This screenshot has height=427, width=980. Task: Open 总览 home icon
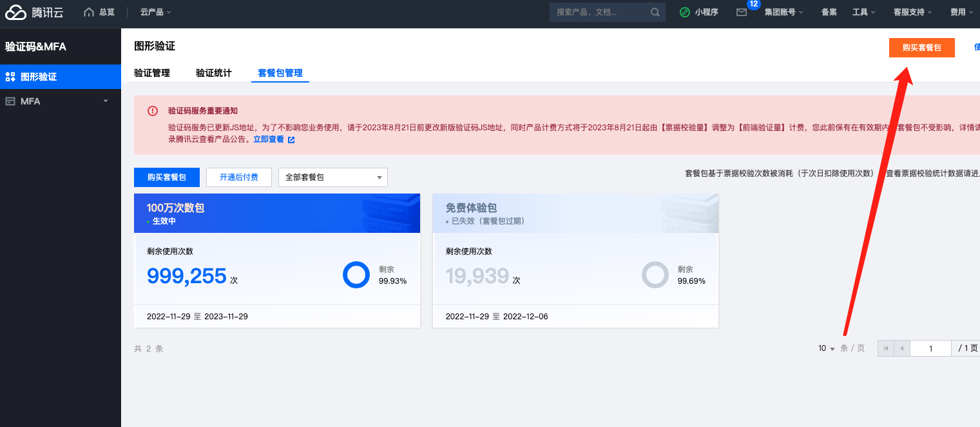point(89,12)
